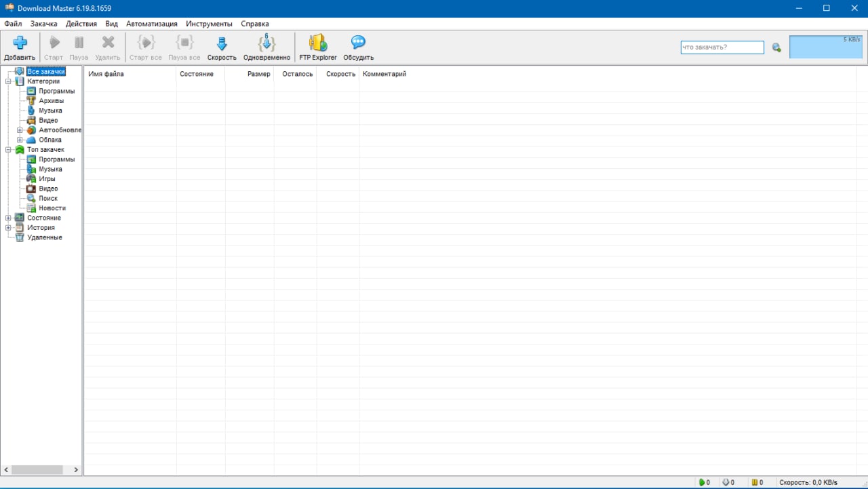The height and width of the screenshot is (489, 868).
Task: Select the Поиск tree item
Action: click(x=48, y=199)
